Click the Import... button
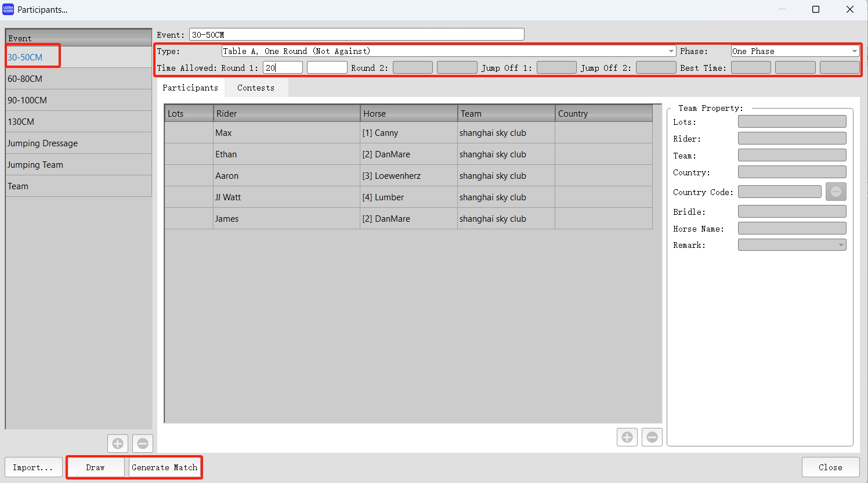The height and width of the screenshot is (483, 868). pyautogui.click(x=33, y=467)
